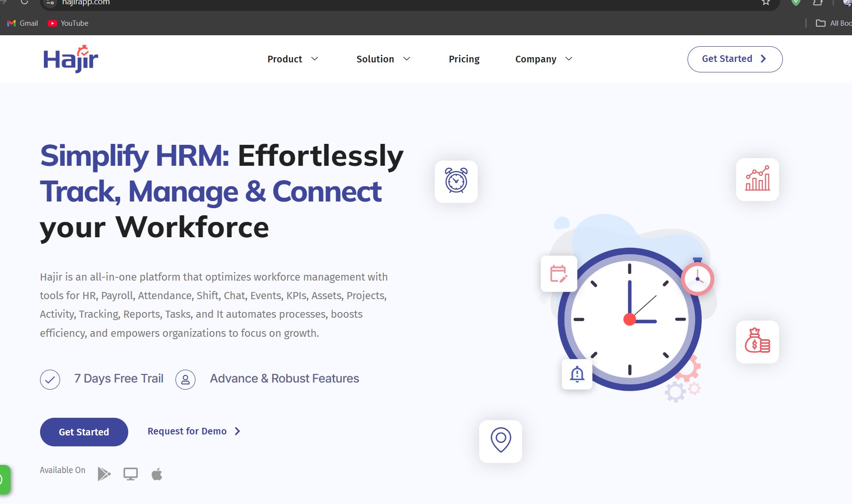
Task: Click the location pin tracking icon
Action: pos(500,441)
